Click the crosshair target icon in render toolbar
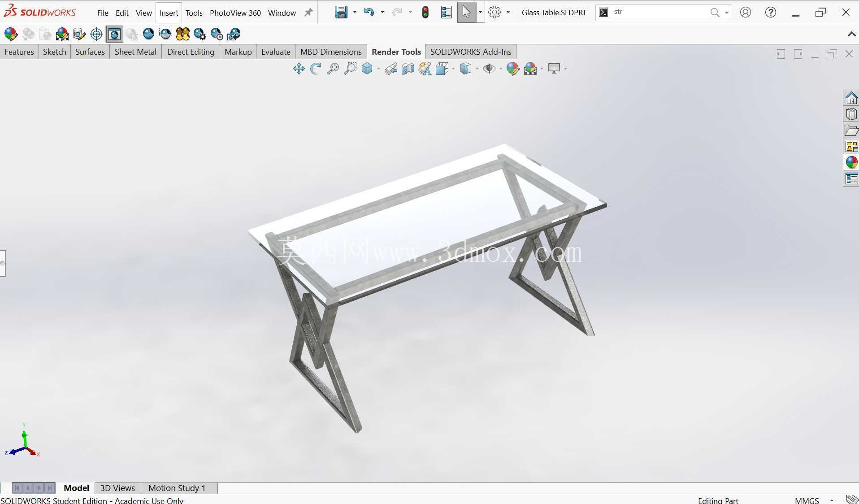Image resolution: width=859 pixels, height=504 pixels. pos(96,34)
